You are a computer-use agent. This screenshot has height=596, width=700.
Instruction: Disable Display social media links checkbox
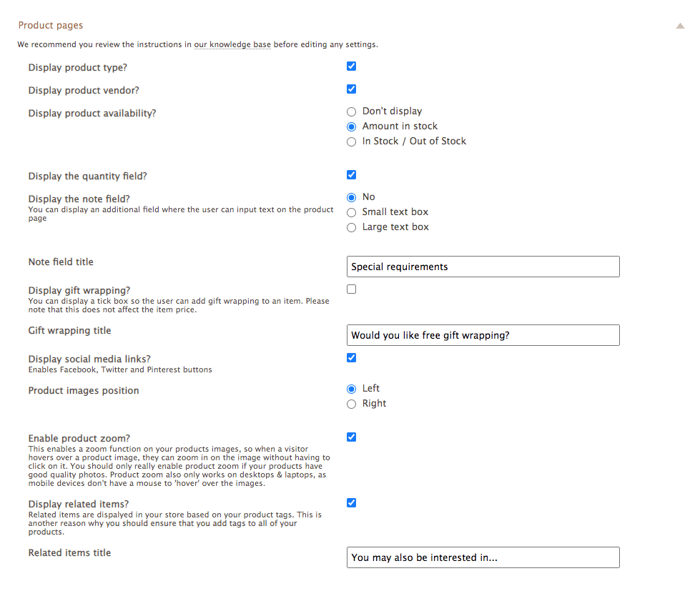coord(351,358)
